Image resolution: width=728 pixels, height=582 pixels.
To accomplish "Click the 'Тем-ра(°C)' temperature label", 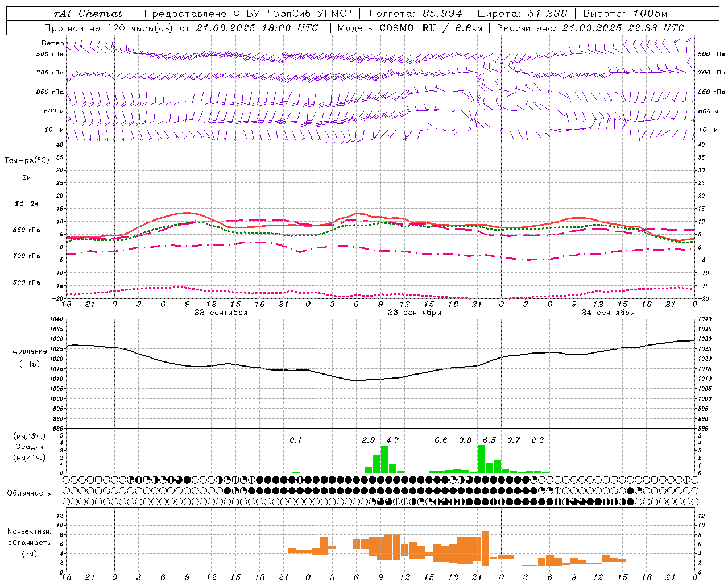I will (x=27, y=161).
